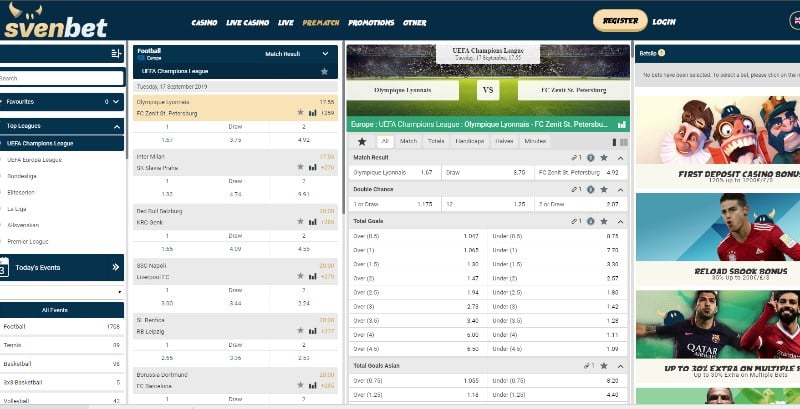The height and width of the screenshot is (409, 800).
Task: Select UEFA Europa League in Top Leagues
Action: coord(35,160)
